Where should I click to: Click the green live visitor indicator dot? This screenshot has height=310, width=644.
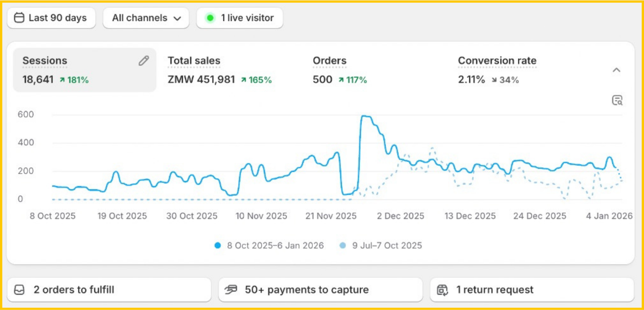point(210,18)
